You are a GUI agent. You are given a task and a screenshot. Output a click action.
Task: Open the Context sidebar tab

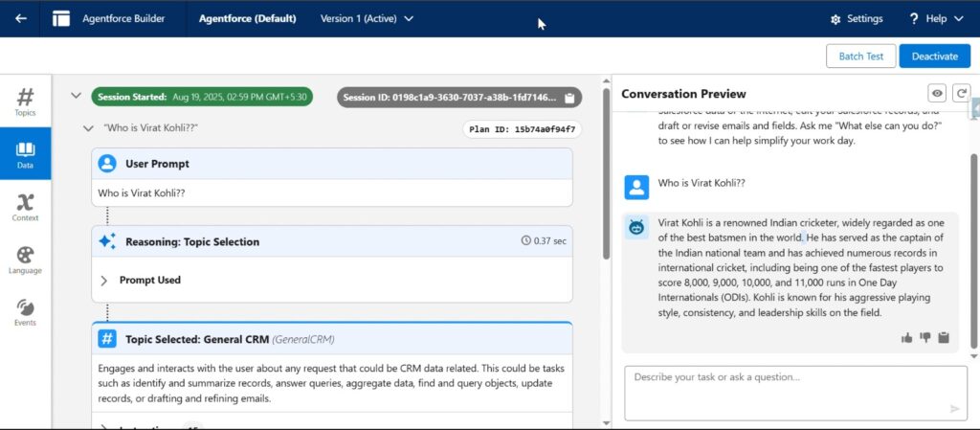pos(25,207)
